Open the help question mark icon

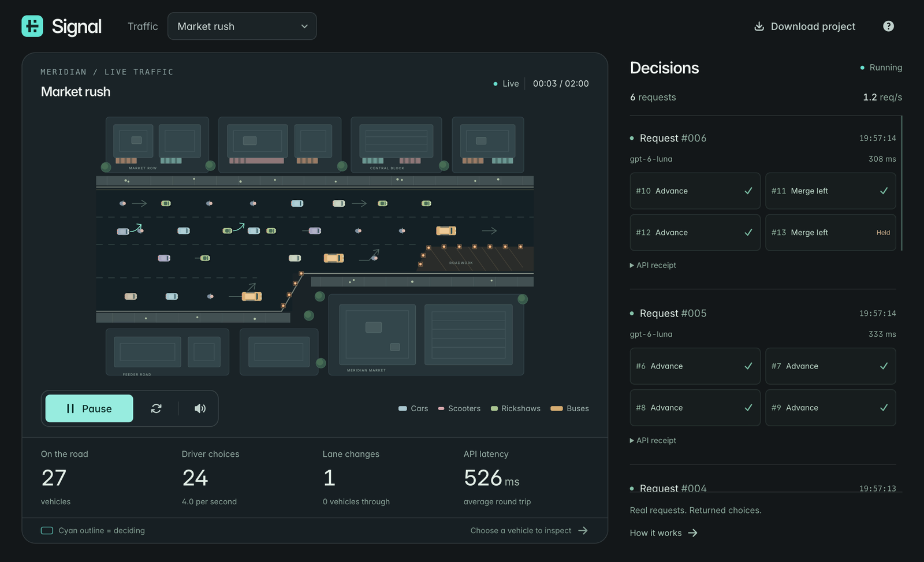coord(888,26)
